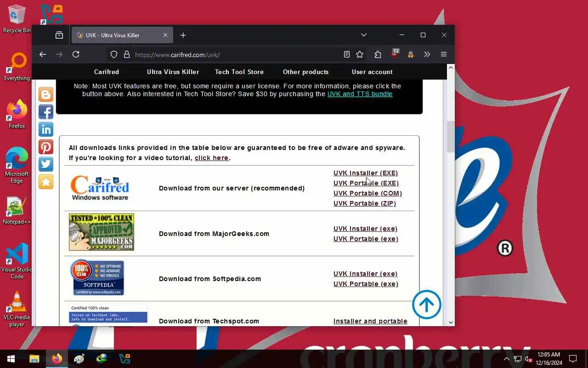
Task: Select the VLC media player desktop shortcut
Action: (x=17, y=309)
